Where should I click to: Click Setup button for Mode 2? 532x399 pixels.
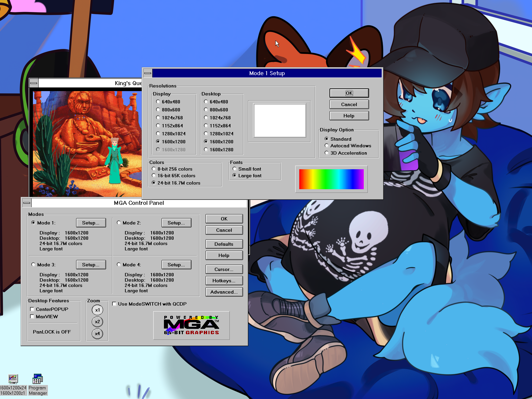[176, 223]
